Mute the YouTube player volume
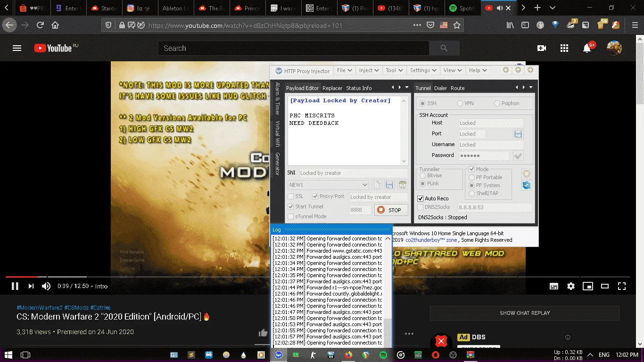Viewport: 644px width, 362px height. click(x=46, y=286)
